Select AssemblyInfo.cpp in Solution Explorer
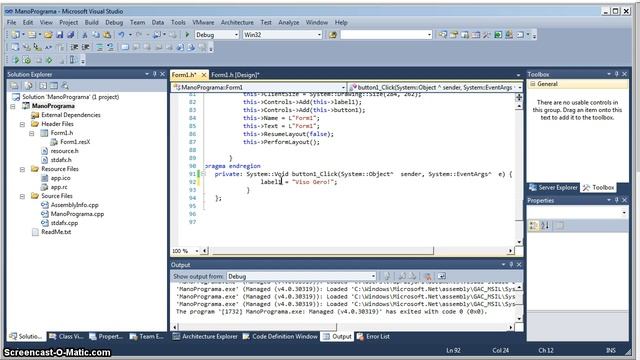The width and height of the screenshot is (640, 360). (74, 205)
